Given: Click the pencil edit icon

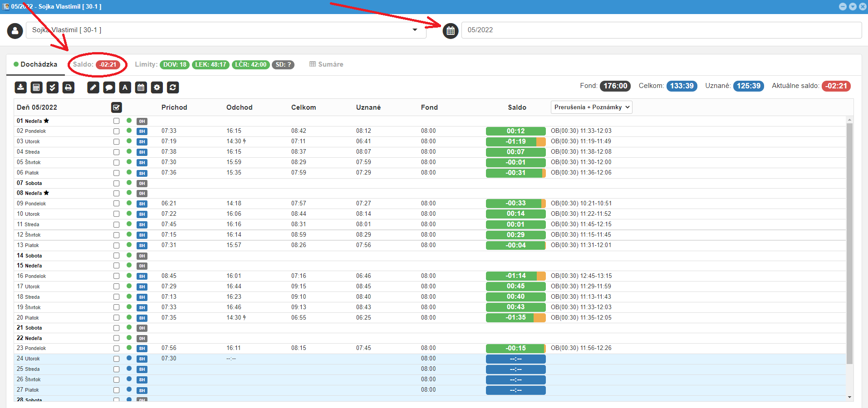Looking at the screenshot, I should pyautogui.click(x=93, y=87).
